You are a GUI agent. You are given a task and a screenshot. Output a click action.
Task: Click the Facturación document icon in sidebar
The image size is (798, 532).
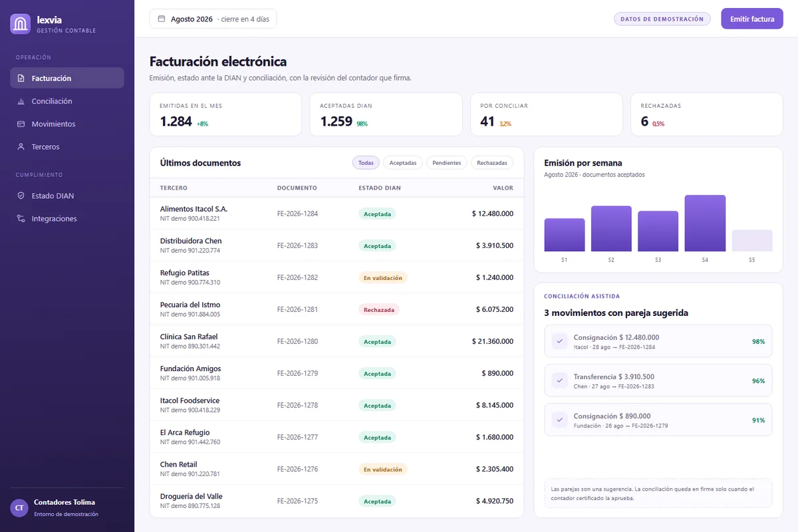point(21,78)
